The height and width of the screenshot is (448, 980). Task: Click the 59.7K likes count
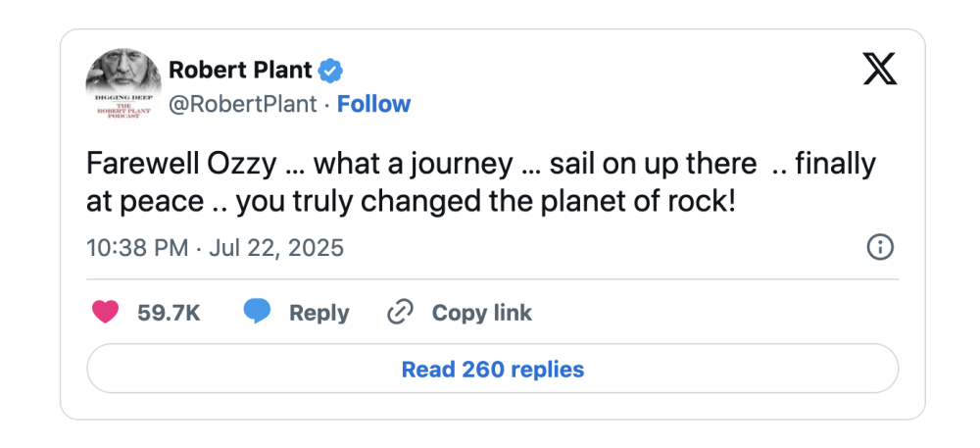(169, 313)
